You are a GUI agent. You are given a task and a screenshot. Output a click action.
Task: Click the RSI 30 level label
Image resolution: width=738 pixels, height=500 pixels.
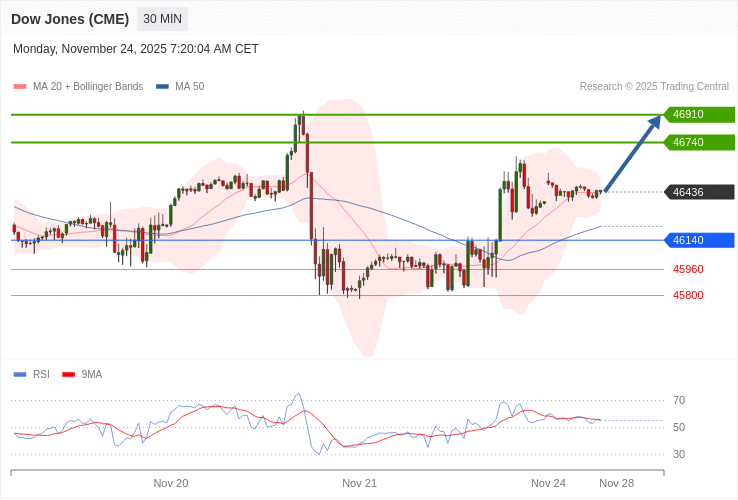pyautogui.click(x=679, y=454)
